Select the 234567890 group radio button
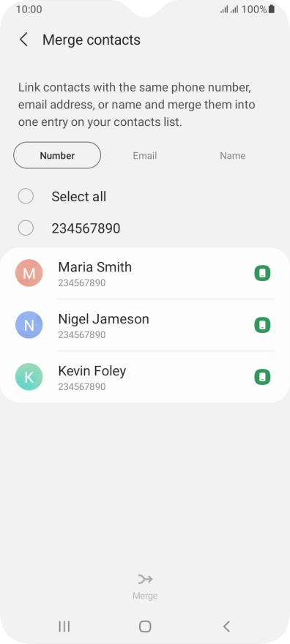Image resolution: width=290 pixels, height=644 pixels. click(x=26, y=228)
